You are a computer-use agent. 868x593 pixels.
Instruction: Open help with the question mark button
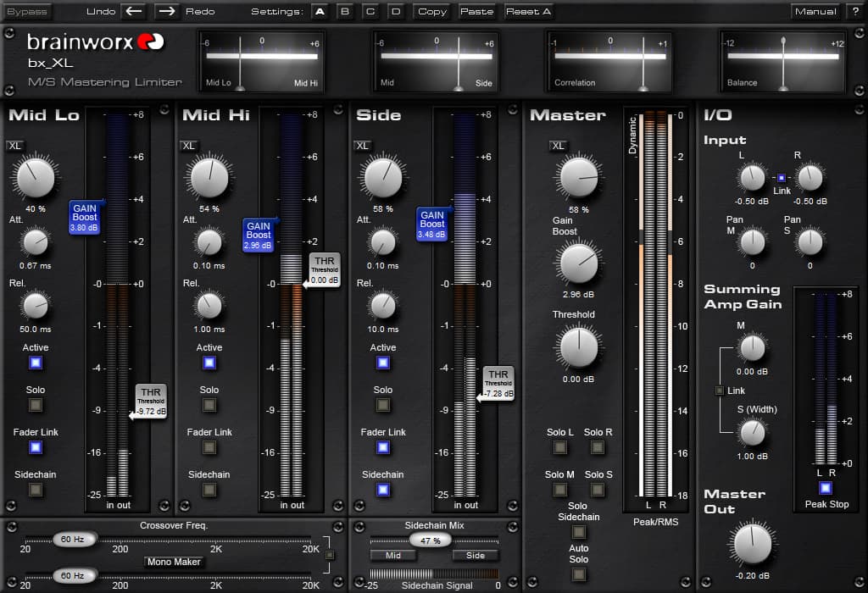[x=855, y=11]
